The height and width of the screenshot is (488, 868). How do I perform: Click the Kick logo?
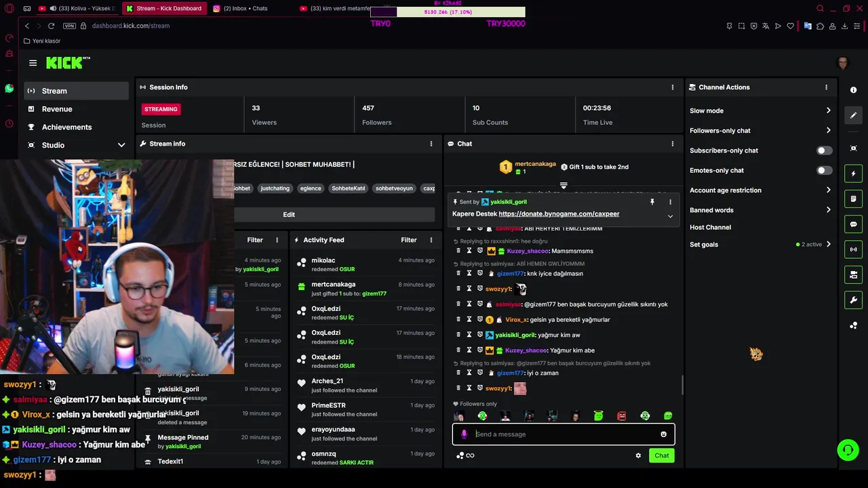point(68,63)
